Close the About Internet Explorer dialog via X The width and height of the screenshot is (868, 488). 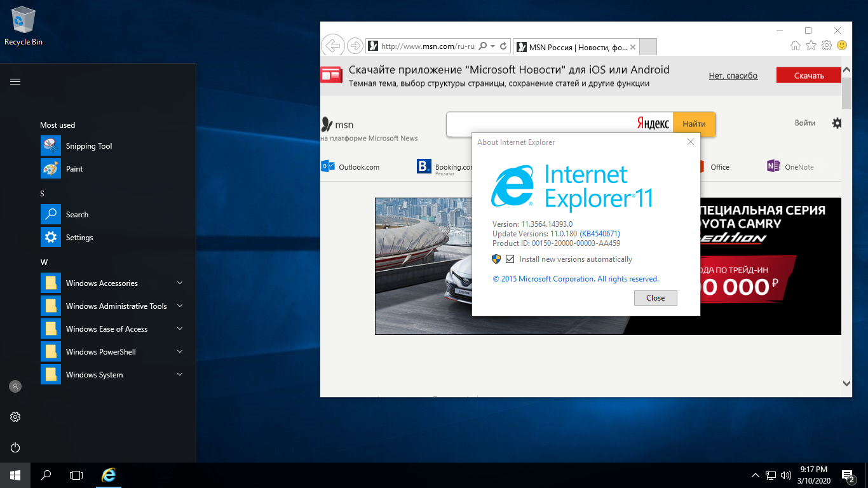(691, 142)
